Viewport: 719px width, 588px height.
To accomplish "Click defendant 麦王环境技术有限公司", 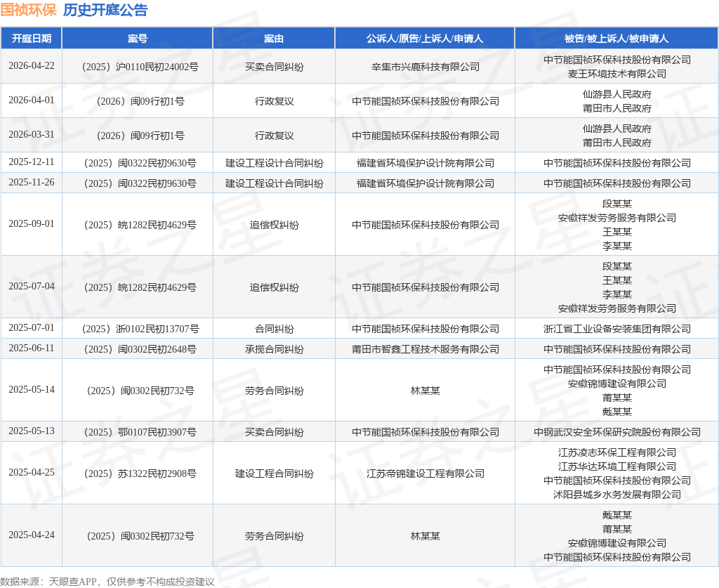I will 616,74.
